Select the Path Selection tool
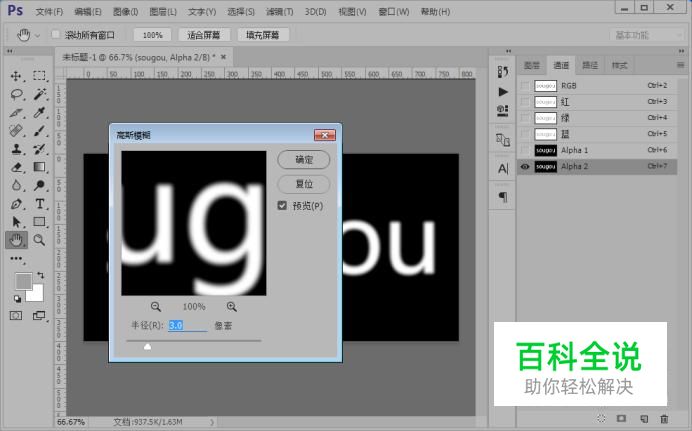The image size is (692, 431). [x=16, y=222]
